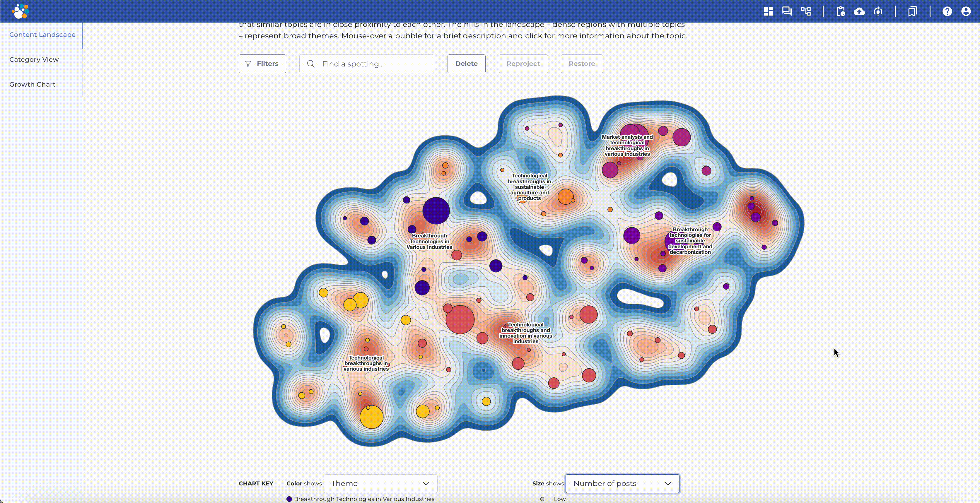Image resolution: width=980 pixels, height=503 pixels.
Task: Open the Help icon
Action: [x=947, y=11]
